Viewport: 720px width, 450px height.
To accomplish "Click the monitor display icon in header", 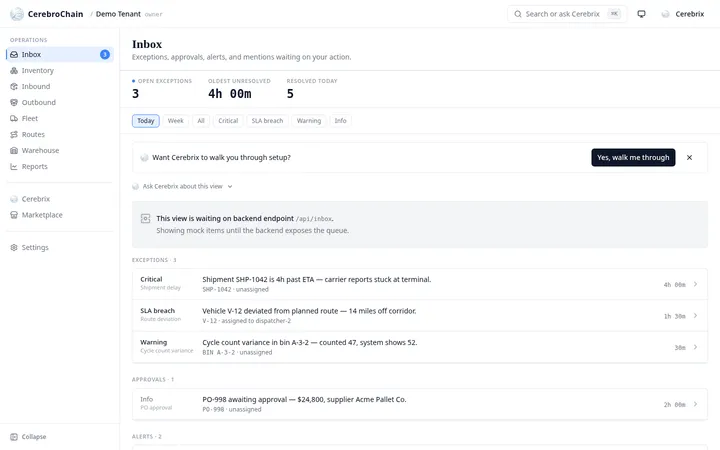I will (641, 14).
